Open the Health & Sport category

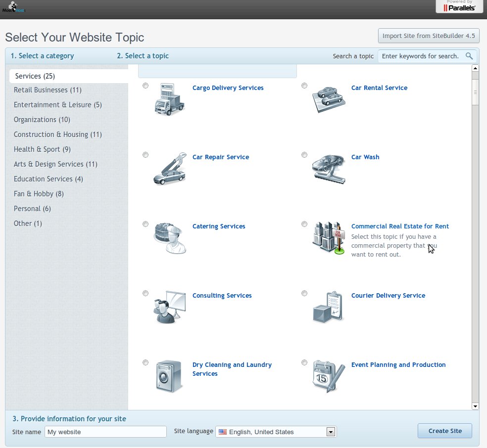[x=42, y=149]
